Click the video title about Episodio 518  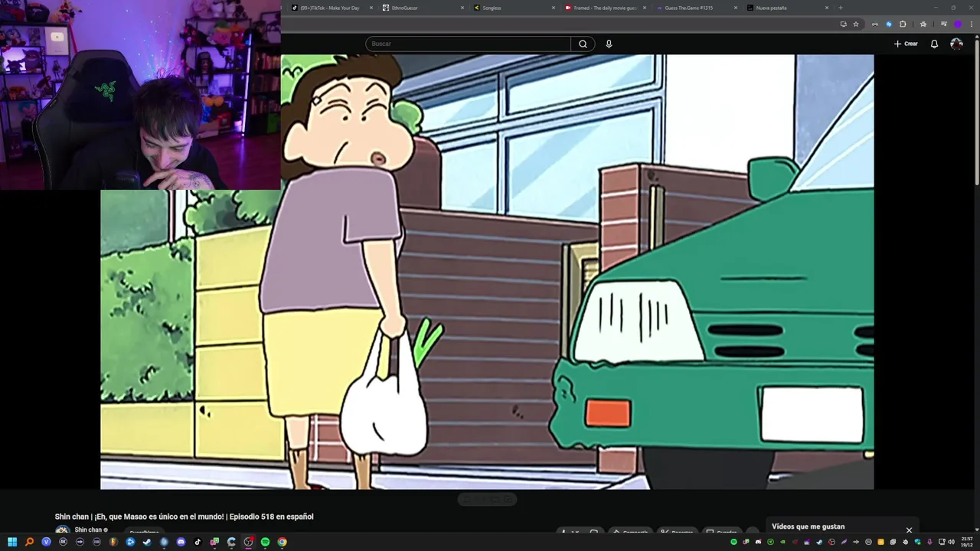coord(184,517)
